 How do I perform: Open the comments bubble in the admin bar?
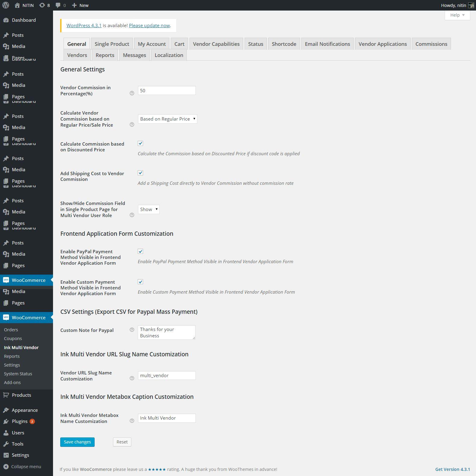click(x=58, y=5)
